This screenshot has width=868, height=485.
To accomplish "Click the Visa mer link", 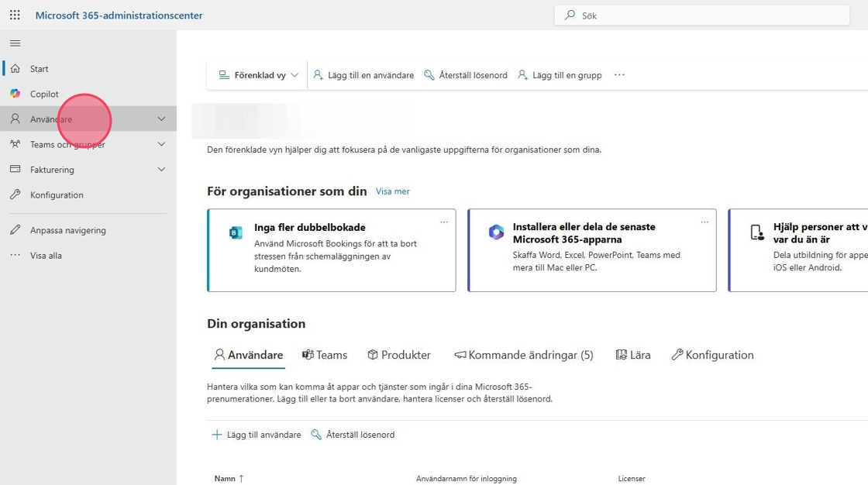I will pos(392,191).
